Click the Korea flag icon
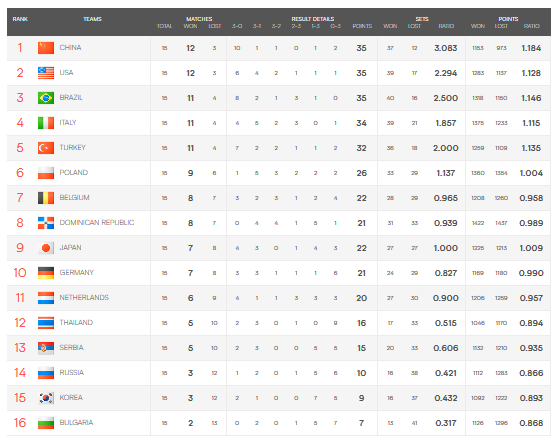 point(46,398)
